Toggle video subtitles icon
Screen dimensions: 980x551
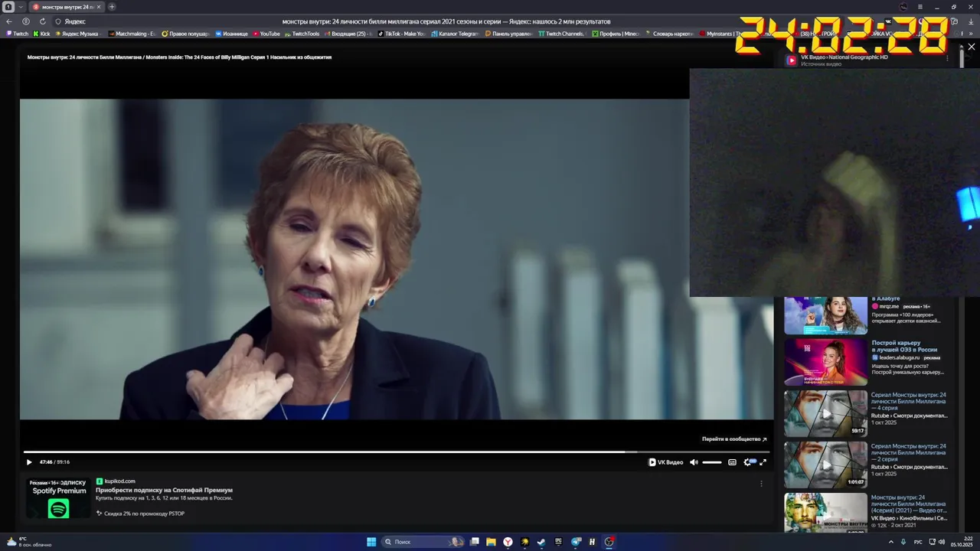732,462
